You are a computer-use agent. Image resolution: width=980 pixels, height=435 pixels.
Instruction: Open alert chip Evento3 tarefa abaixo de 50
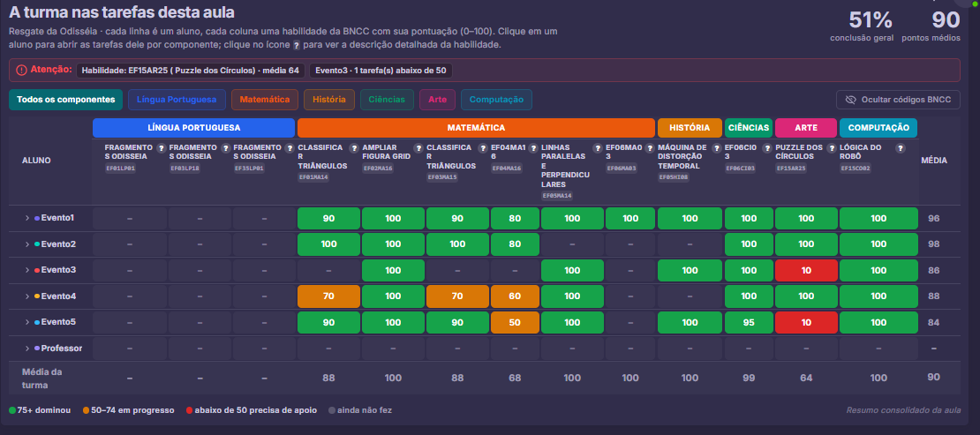click(381, 71)
